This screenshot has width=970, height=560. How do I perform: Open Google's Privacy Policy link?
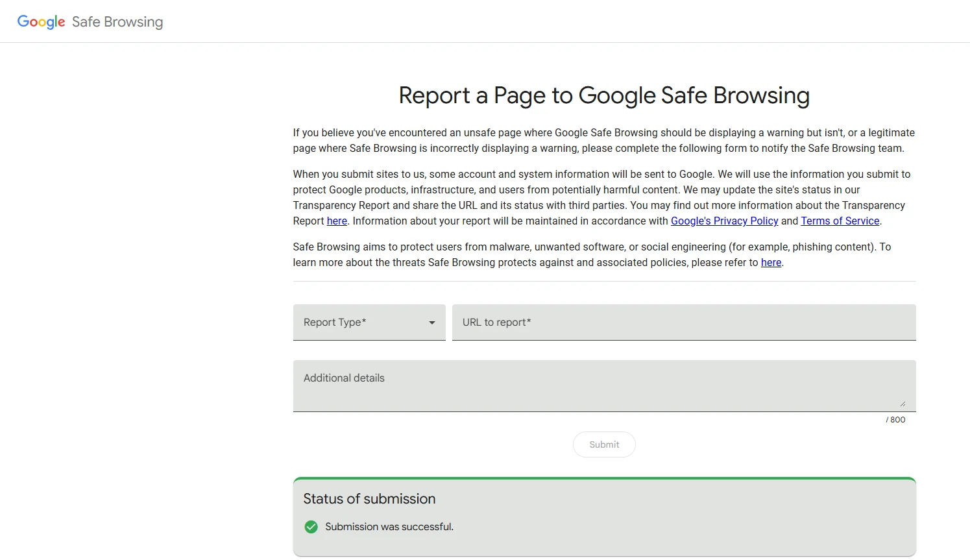click(724, 221)
